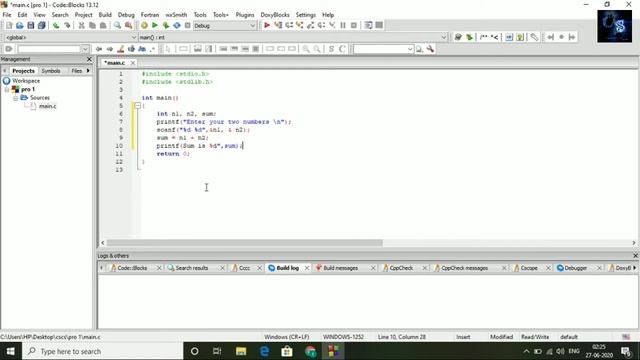Run the program with green play icon
The image size is (640, 360).
pyautogui.click(x=155, y=25)
